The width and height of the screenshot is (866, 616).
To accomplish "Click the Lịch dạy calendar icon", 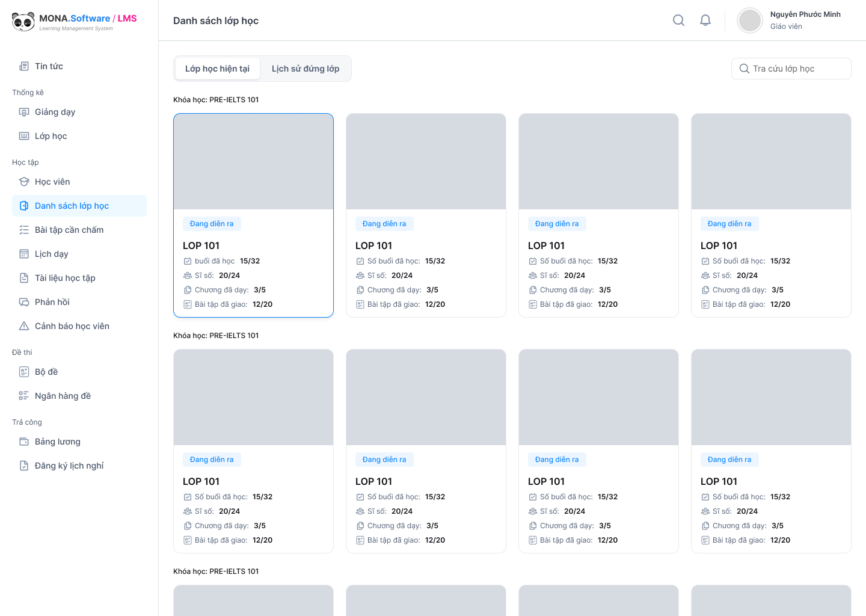I will tap(24, 254).
